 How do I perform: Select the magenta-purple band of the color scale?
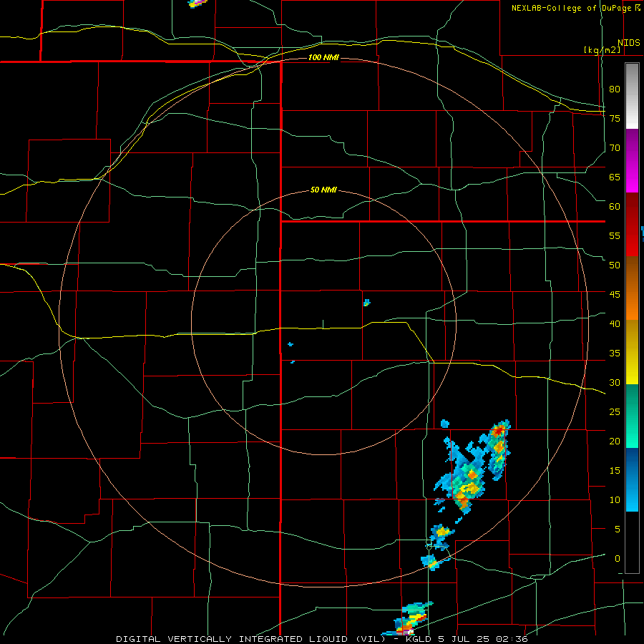tap(632, 161)
